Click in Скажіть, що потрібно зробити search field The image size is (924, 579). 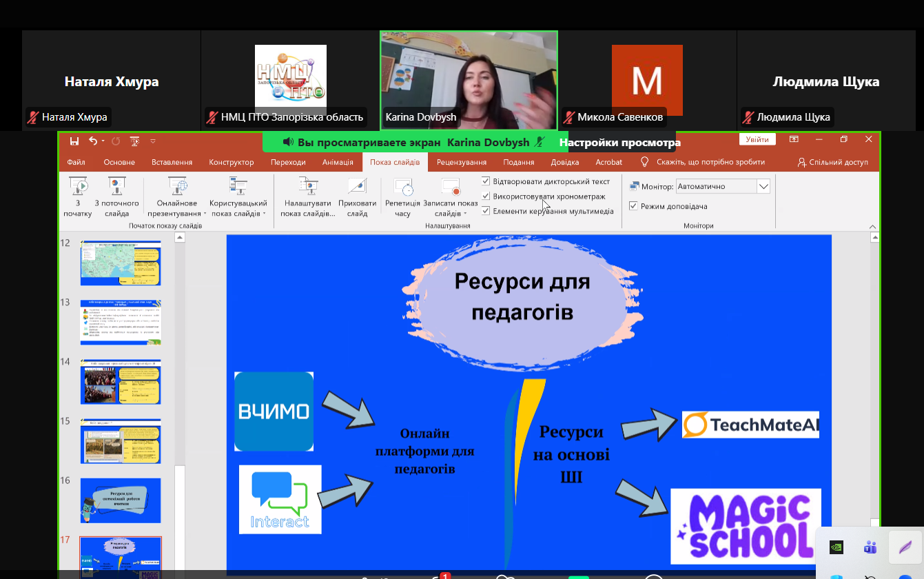pos(710,162)
